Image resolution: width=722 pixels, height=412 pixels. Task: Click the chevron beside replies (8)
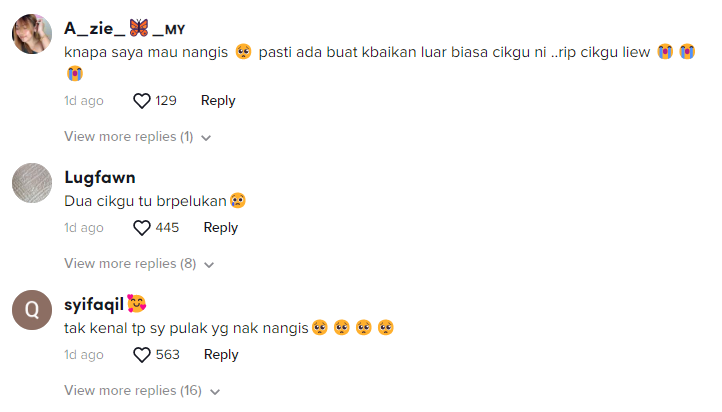click(209, 265)
